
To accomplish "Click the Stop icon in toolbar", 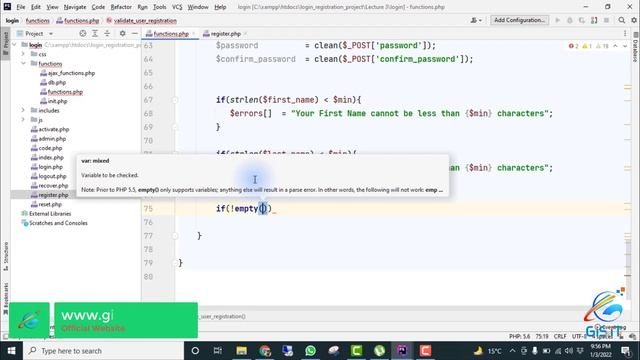I will (607, 20).
